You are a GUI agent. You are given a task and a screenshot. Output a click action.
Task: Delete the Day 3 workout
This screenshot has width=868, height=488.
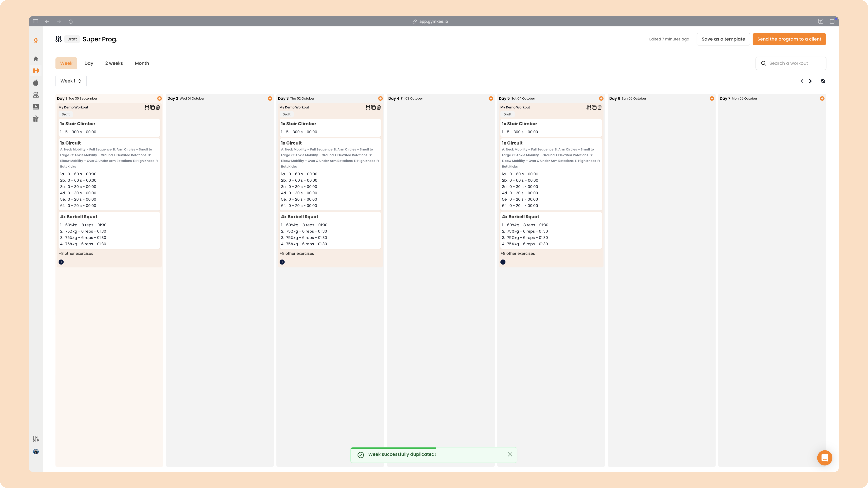[379, 107]
